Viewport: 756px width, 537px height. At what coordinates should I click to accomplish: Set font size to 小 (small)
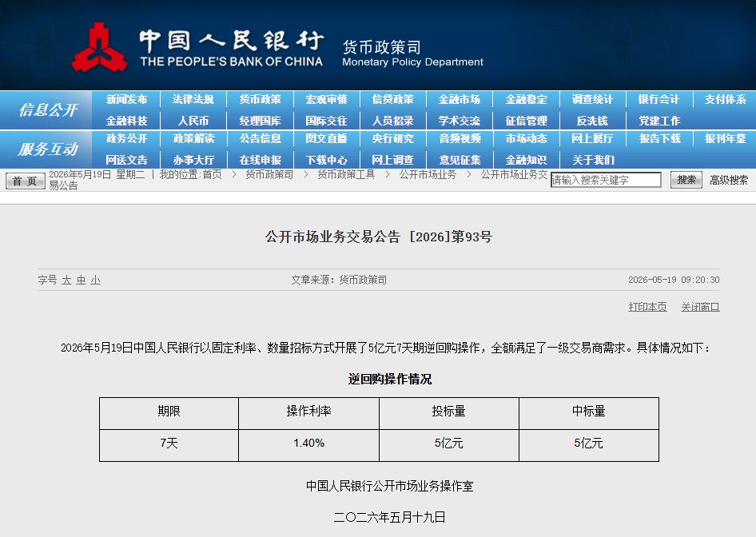[95, 280]
